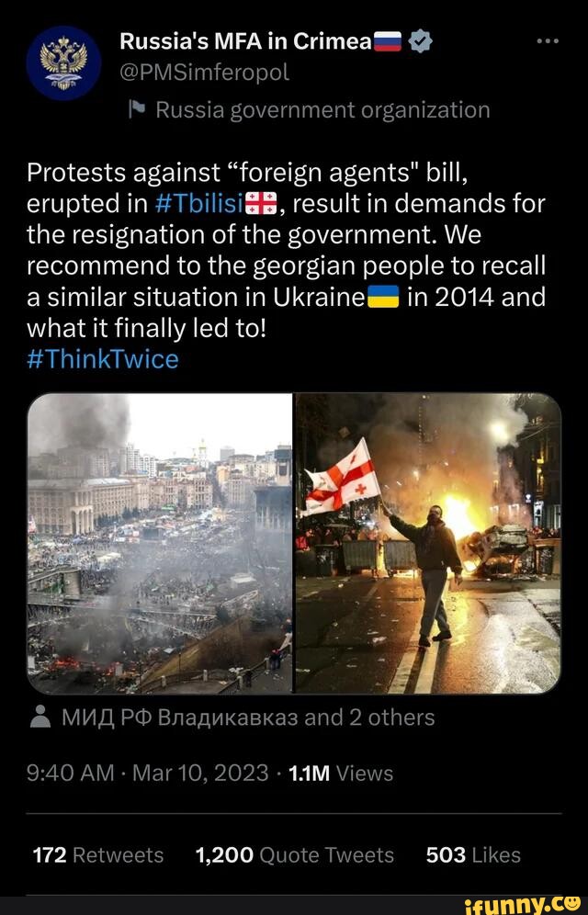Show the 1,200 Quote Tweets list
Image resolution: width=588 pixels, height=915 pixels.
tap(295, 855)
